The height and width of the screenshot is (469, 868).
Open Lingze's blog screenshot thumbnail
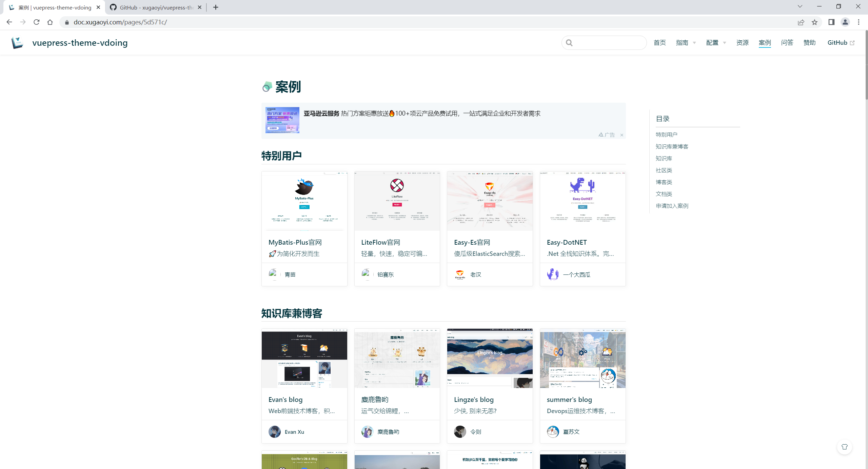(490, 358)
